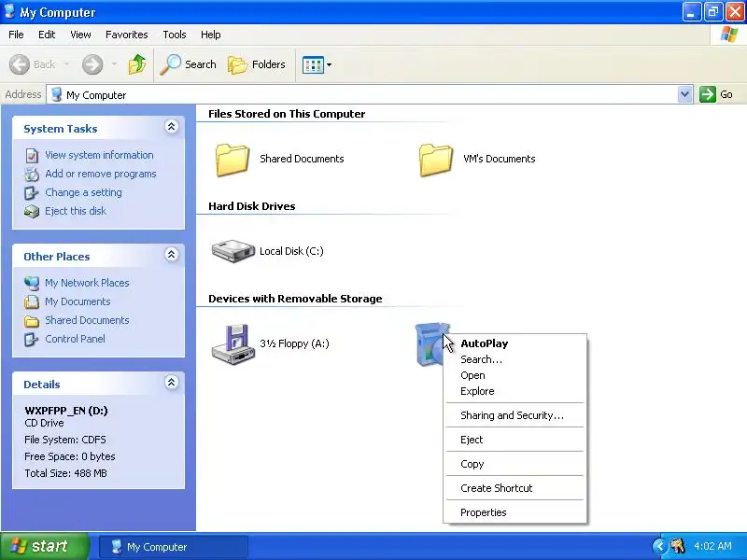The height and width of the screenshot is (560, 747).
Task: Click the security alert tray icon
Action: tap(678, 546)
